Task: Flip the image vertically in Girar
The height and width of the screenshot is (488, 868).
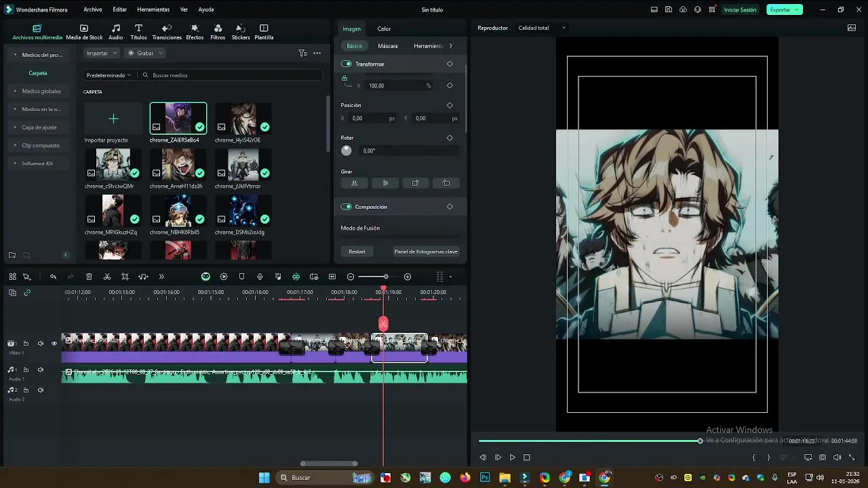Action: [x=385, y=183]
